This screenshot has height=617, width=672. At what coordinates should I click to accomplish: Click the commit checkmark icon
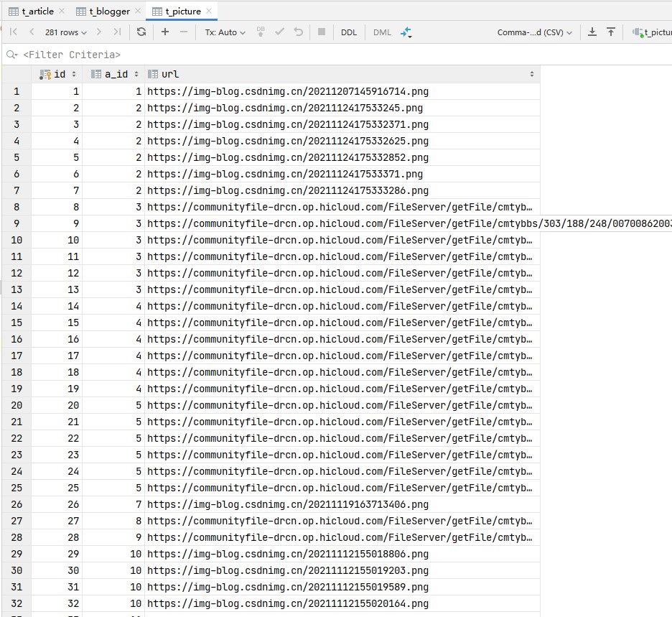279,32
